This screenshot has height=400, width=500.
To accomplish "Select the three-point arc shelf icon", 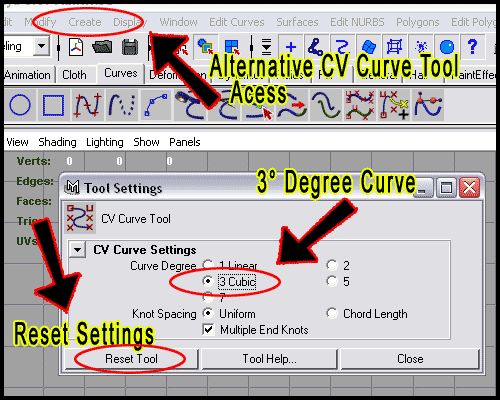I will click(x=156, y=105).
